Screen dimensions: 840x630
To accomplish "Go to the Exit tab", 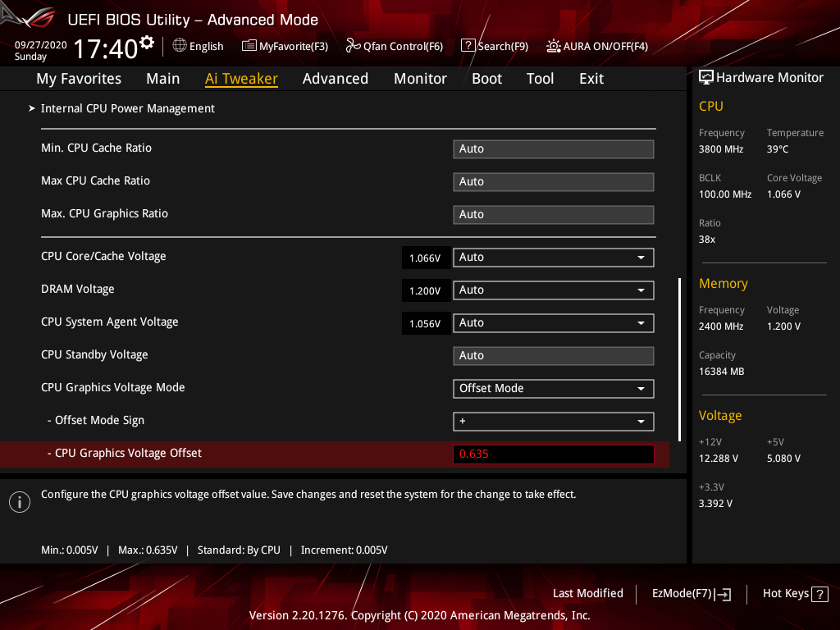I will tap(591, 79).
